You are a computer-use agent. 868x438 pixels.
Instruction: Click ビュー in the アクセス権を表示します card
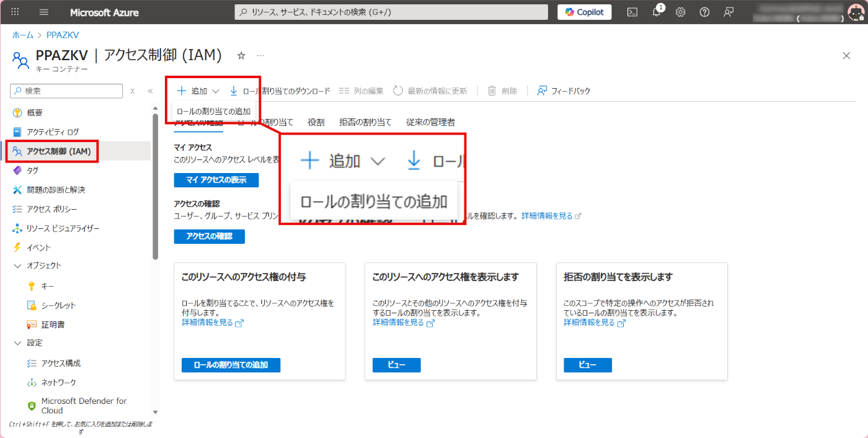397,365
